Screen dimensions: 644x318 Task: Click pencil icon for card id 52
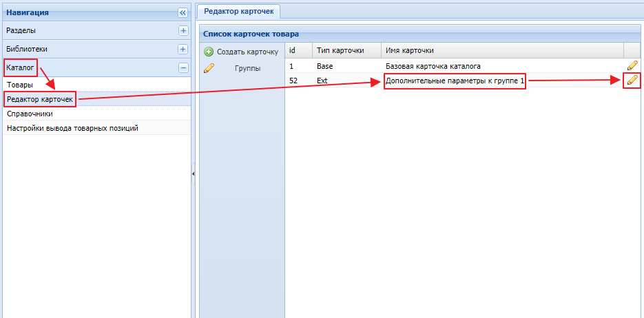click(x=632, y=81)
